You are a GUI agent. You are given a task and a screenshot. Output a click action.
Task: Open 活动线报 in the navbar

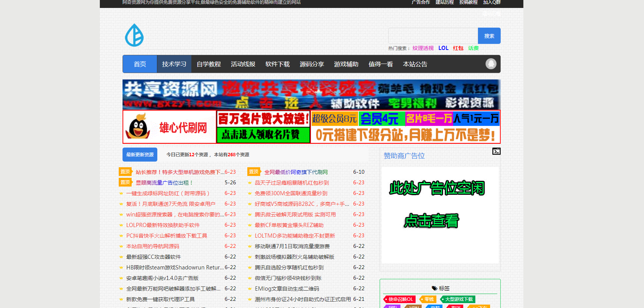[x=243, y=64]
